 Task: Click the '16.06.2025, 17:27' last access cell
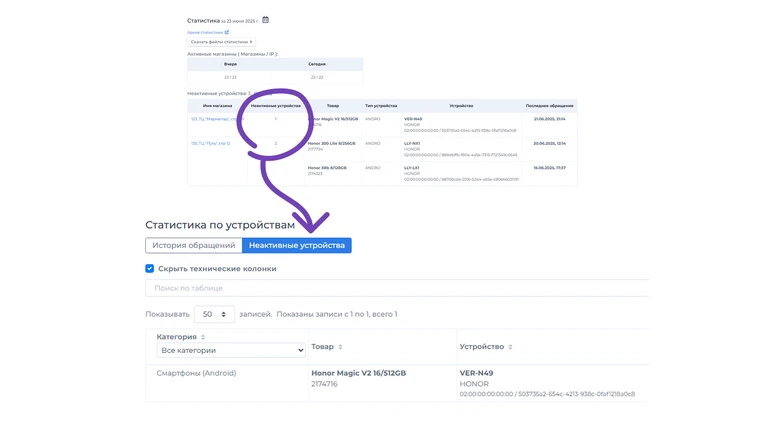[x=550, y=168]
